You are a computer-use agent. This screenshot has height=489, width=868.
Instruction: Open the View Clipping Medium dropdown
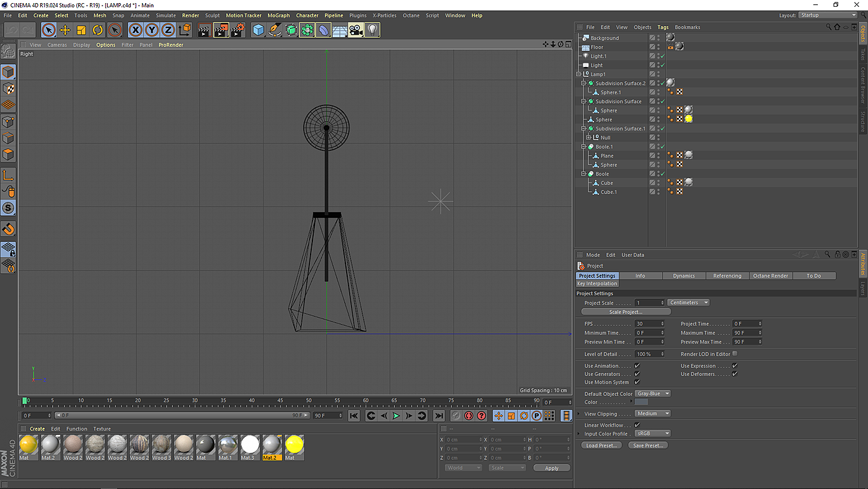point(653,413)
